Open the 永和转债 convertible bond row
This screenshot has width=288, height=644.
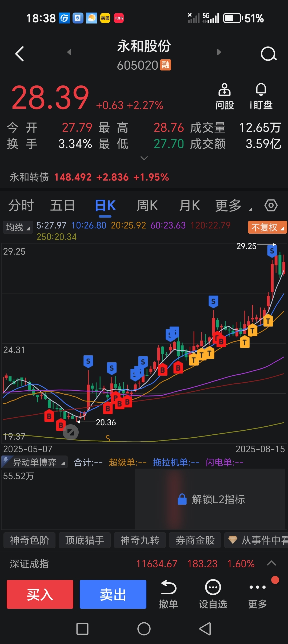click(x=144, y=177)
